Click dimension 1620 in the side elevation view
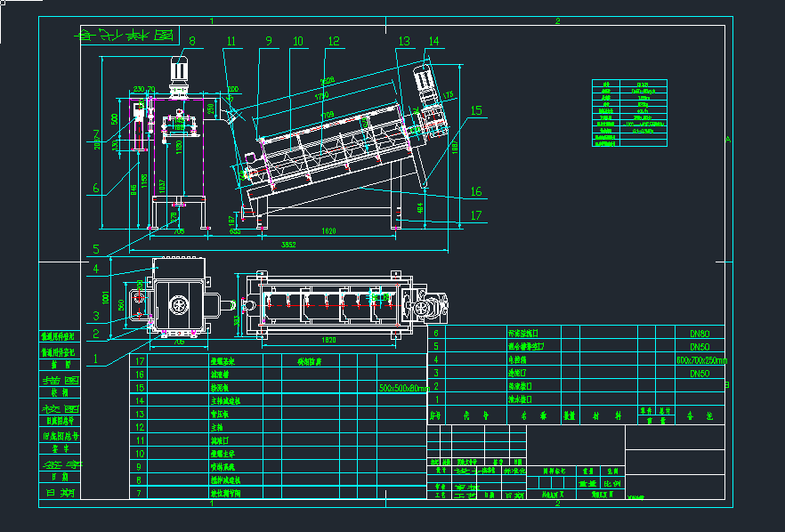The height and width of the screenshot is (532, 785). pyautogui.click(x=328, y=230)
